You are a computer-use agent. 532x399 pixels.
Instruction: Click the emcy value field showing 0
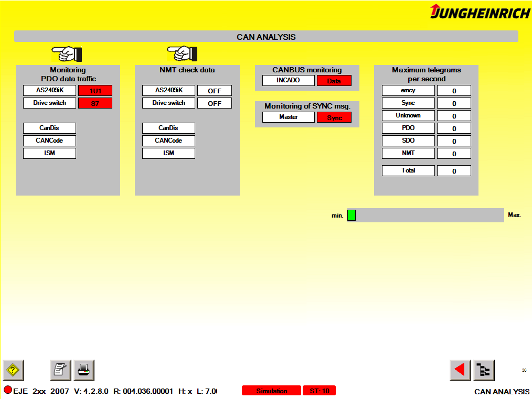point(454,91)
